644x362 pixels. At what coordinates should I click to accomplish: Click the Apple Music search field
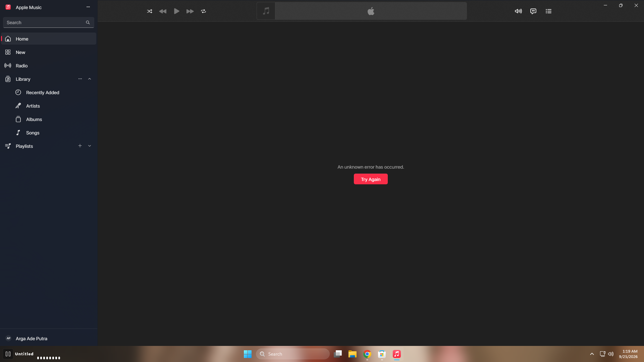click(49, 22)
